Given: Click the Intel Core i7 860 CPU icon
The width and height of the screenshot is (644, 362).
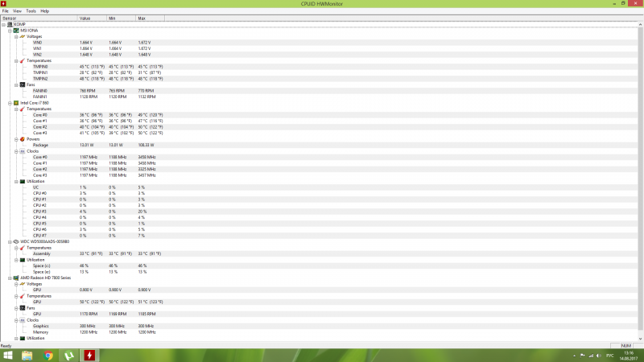Looking at the screenshot, I should (16, 103).
